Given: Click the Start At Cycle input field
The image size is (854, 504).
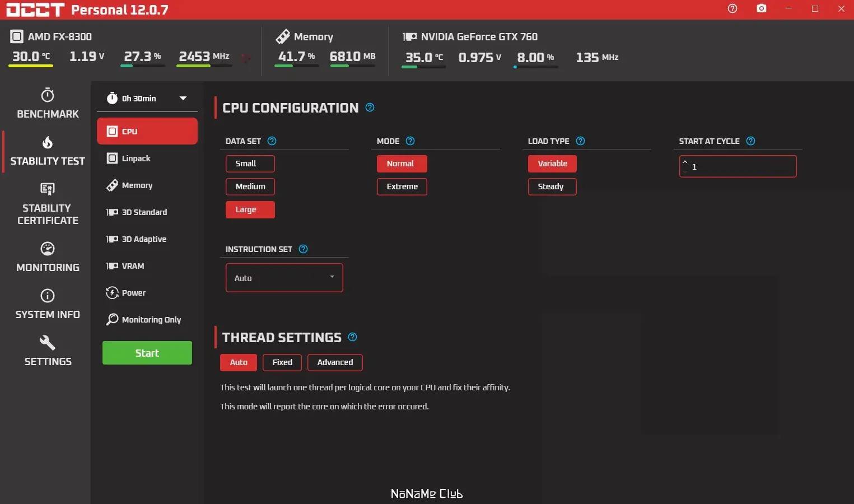Looking at the screenshot, I should tap(738, 166).
